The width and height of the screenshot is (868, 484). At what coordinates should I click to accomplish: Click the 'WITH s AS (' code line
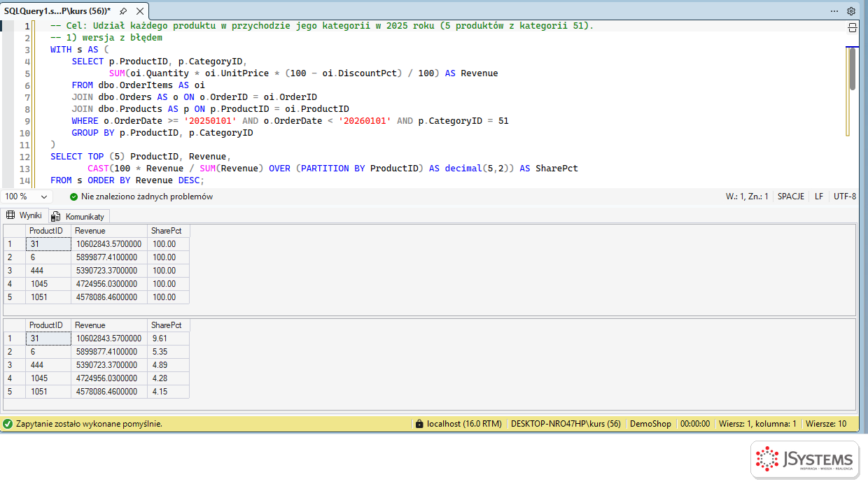pos(80,50)
